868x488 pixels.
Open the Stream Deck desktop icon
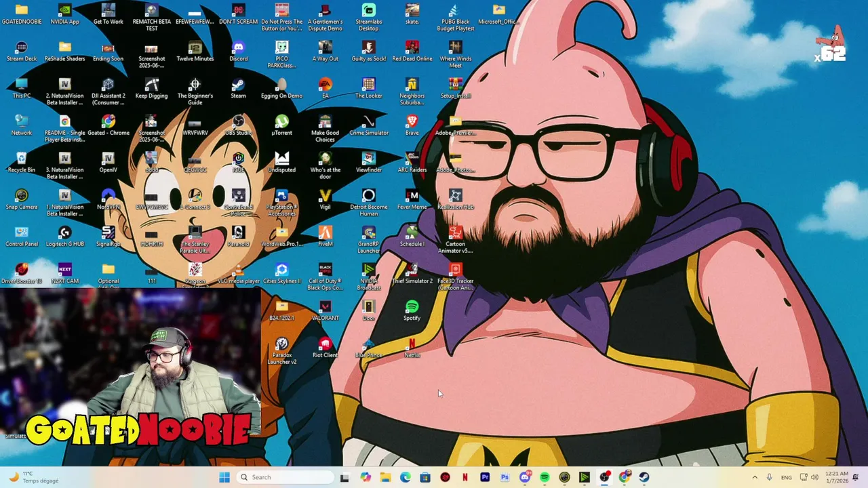tap(22, 52)
